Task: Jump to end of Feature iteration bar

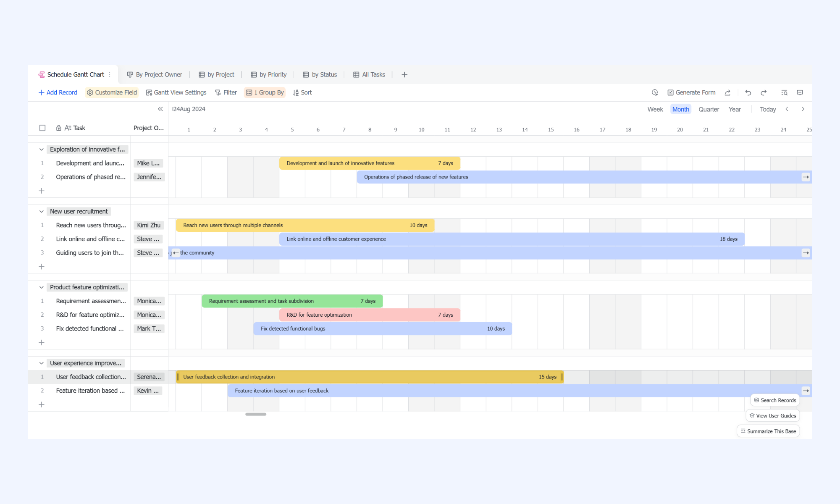Action: coord(806,391)
